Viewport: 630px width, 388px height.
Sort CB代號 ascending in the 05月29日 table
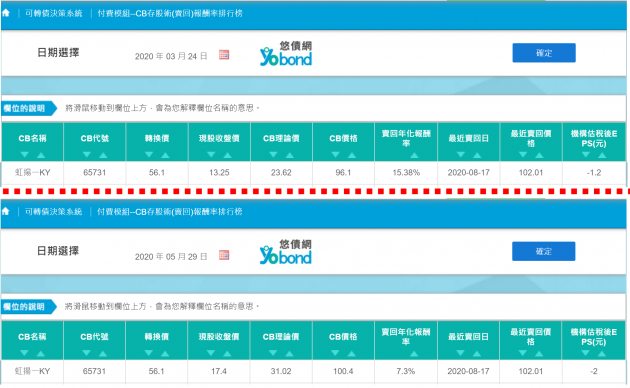pyautogui.click(x=103, y=353)
